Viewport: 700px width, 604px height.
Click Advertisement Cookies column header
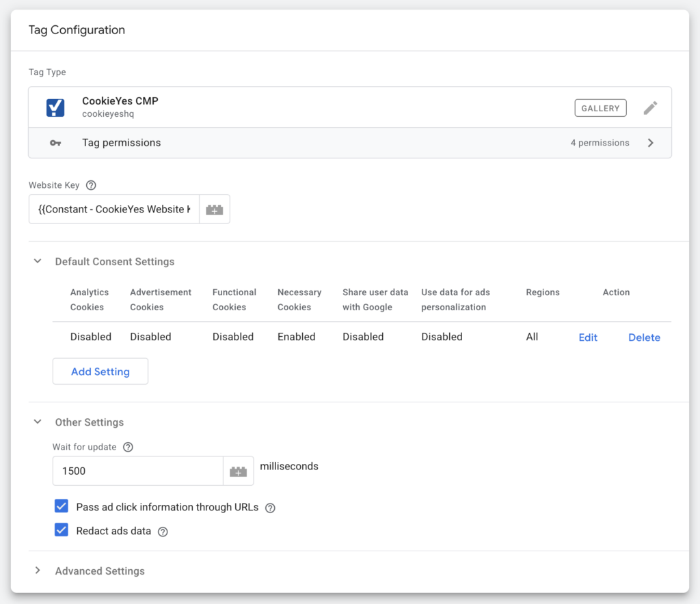161,299
